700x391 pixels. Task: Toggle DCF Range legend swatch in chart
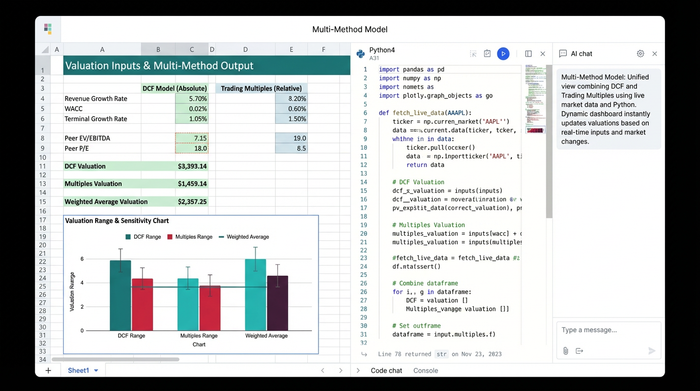tap(129, 237)
